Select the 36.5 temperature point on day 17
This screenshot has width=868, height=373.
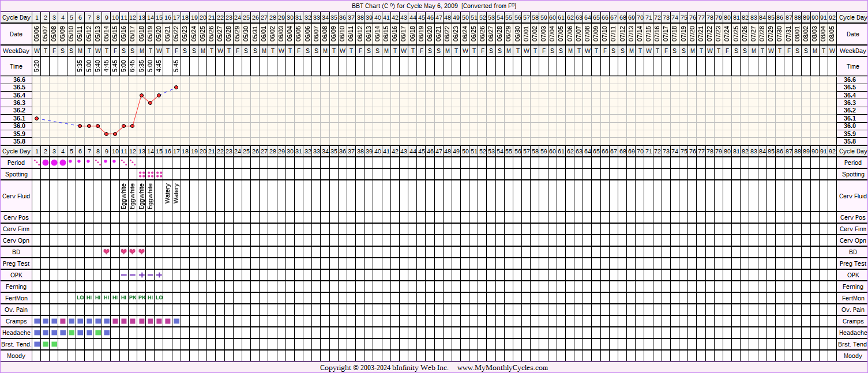coord(176,87)
